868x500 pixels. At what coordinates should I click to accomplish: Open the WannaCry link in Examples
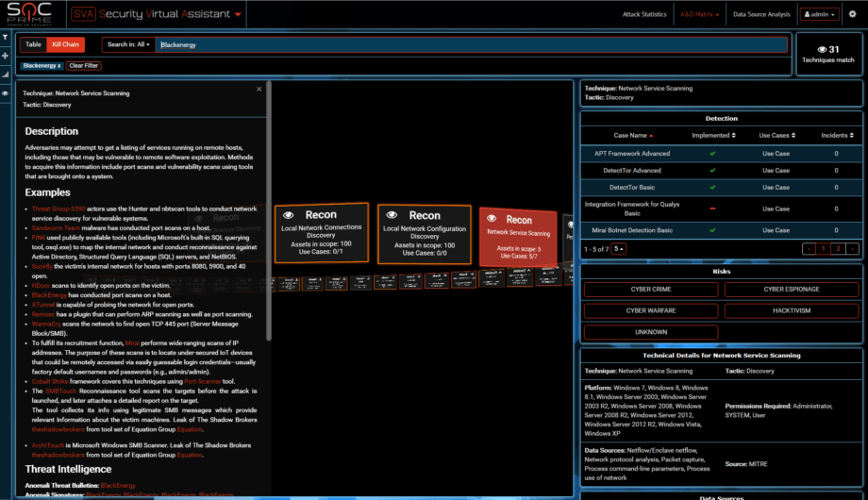[x=46, y=324]
